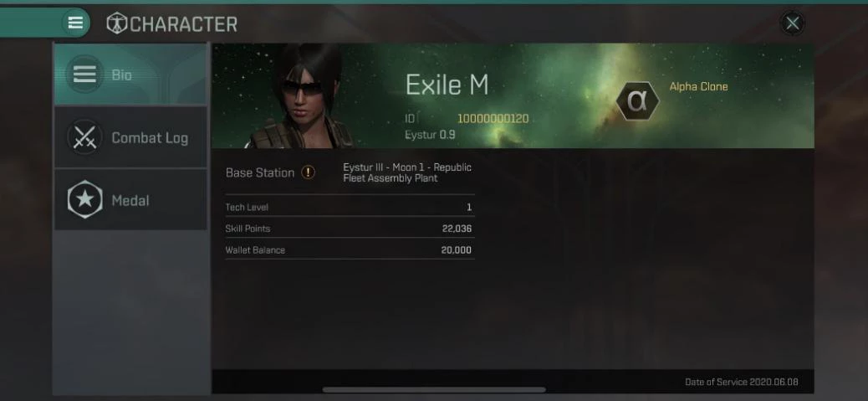The image size is (868, 401).
Task: Click the Base Station location name
Action: 407,172
